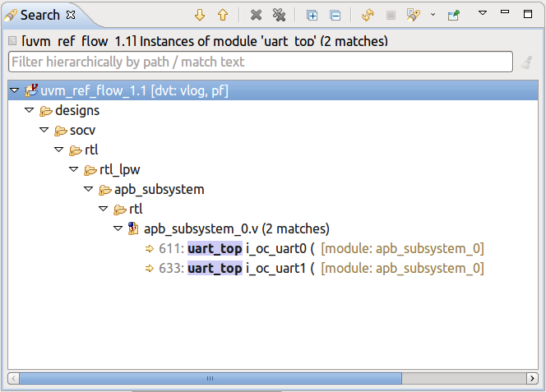Show previous searches flashlight icon

pos(413,15)
